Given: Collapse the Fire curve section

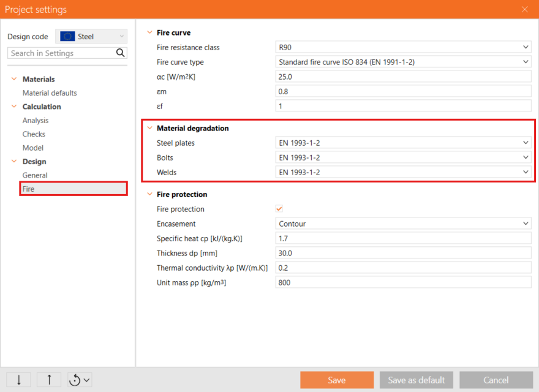Looking at the screenshot, I should [x=149, y=32].
